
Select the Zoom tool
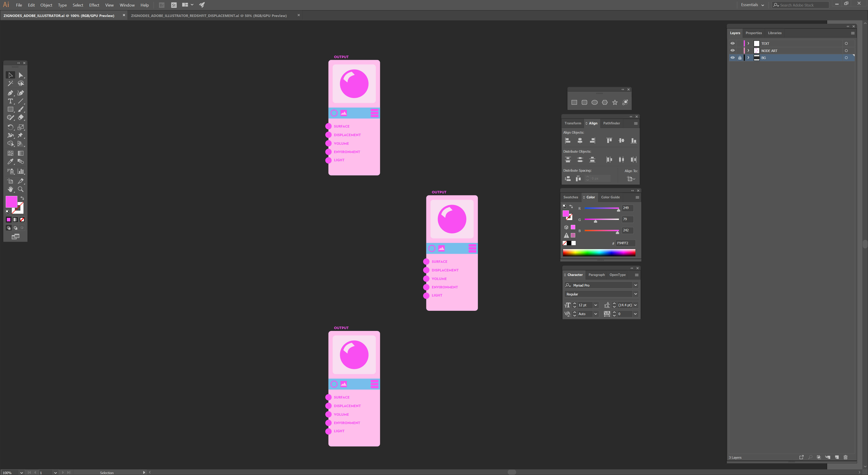coord(21,189)
